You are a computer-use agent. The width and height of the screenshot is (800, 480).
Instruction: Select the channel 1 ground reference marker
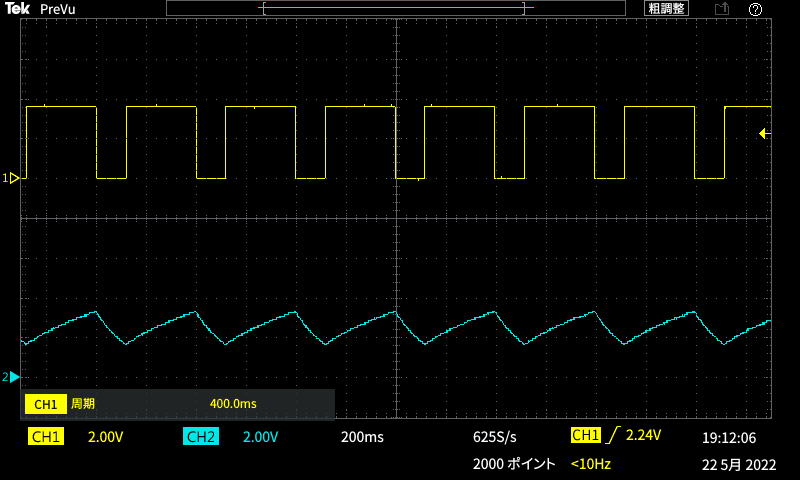click(14, 178)
